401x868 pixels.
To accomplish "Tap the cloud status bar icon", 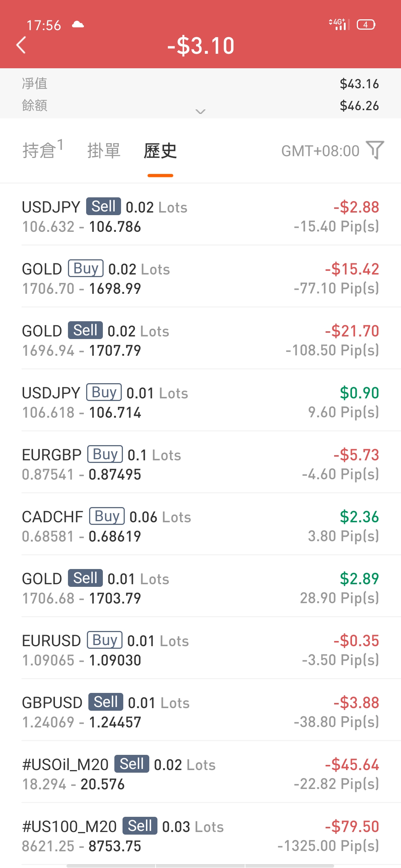I will tap(78, 24).
